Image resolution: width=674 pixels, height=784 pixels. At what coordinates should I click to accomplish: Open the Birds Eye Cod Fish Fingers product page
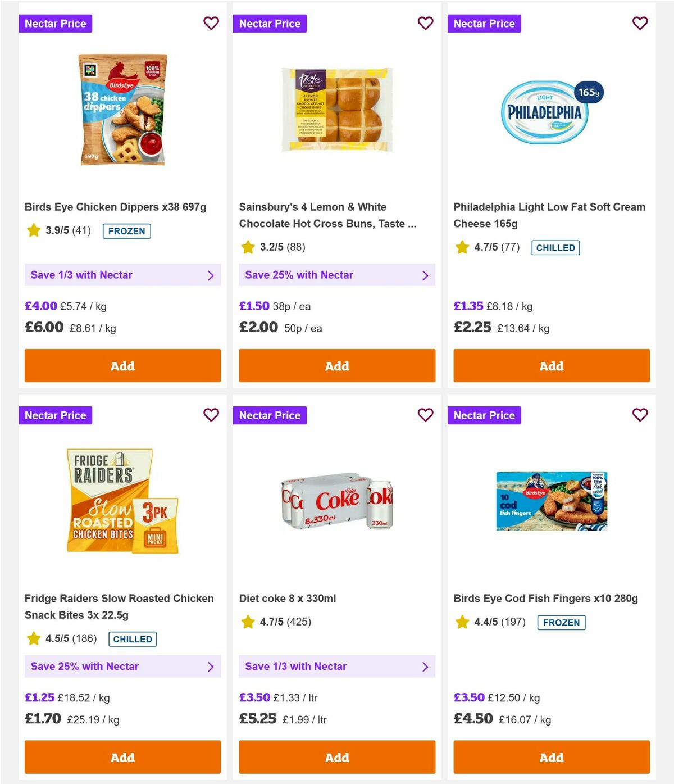pyautogui.click(x=546, y=598)
